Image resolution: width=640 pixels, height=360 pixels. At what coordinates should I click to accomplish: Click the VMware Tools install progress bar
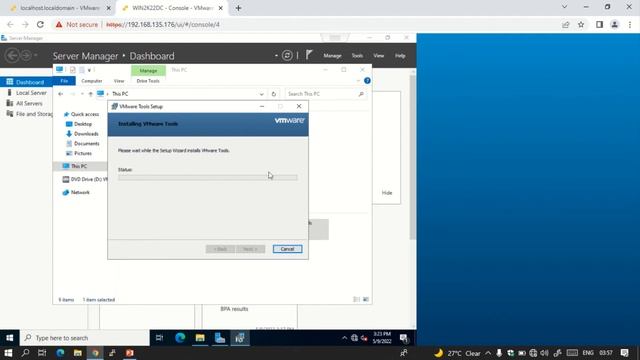click(x=208, y=178)
